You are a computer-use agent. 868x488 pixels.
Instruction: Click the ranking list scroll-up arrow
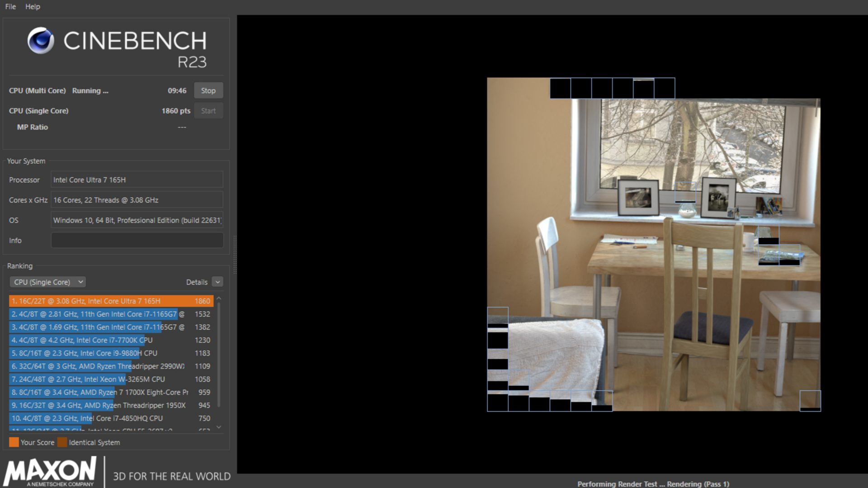tap(219, 298)
